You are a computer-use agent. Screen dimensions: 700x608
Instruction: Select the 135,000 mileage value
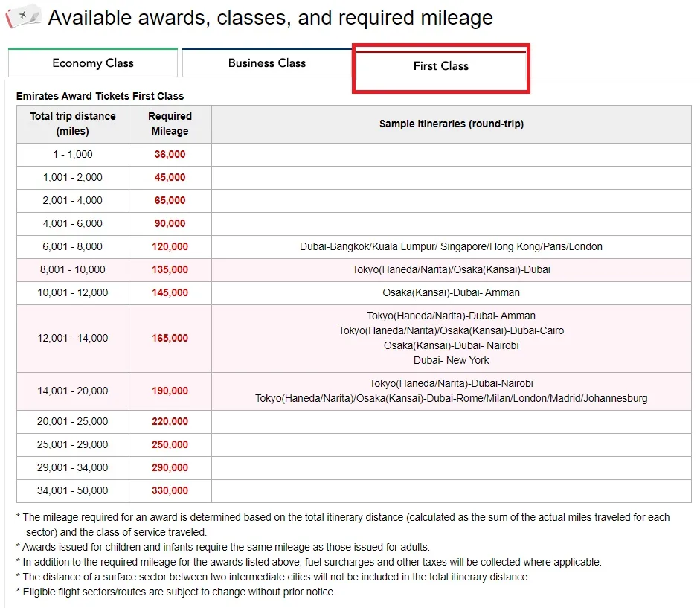tap(170, 270)
